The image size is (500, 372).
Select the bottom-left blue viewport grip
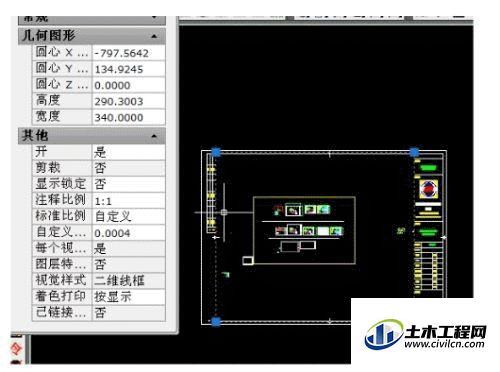(x=216, y=322)
